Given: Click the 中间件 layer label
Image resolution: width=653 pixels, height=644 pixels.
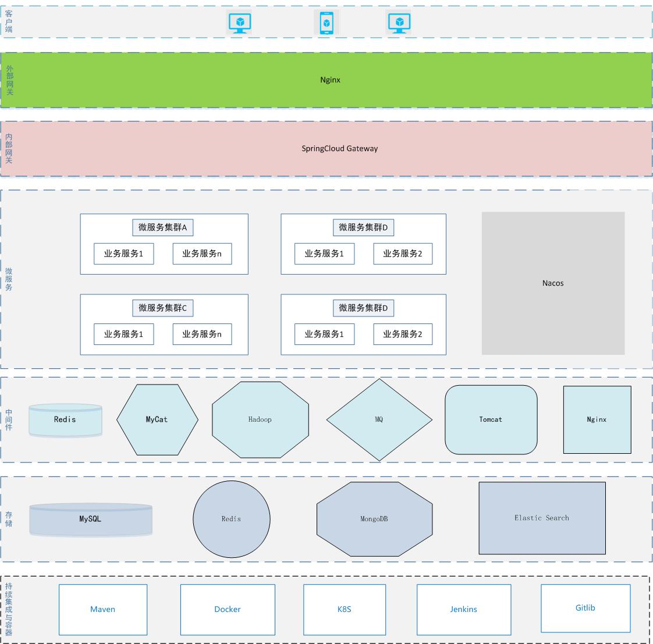Looking at the screenshot, I should (x=8, y=419).
